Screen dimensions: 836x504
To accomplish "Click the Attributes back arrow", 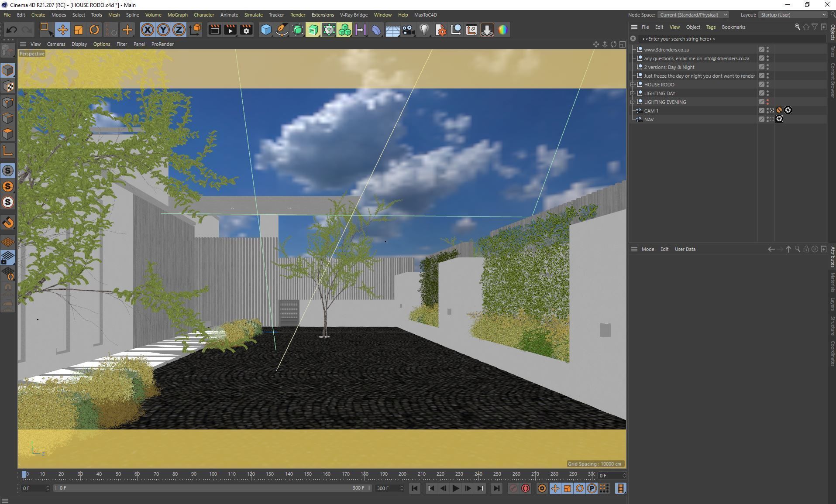I will coord(771,249).
